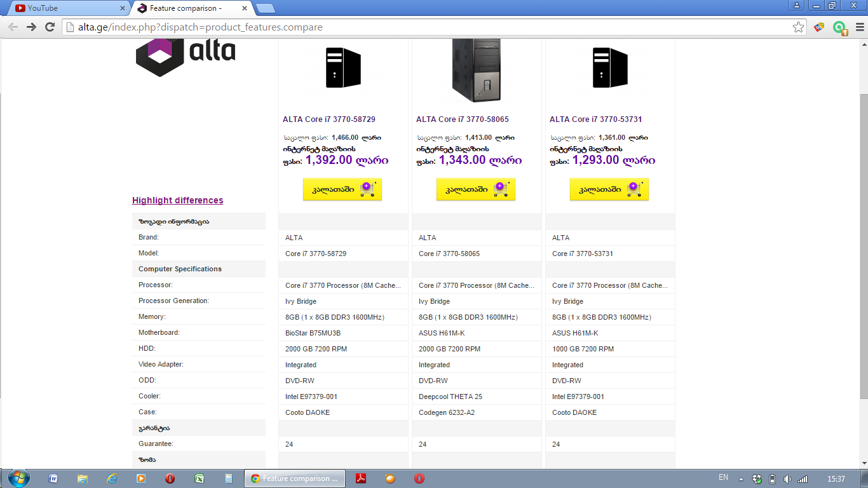The width and height of the screenshot is (868, 488).
Task: Click the 'Processor Generation:' row label
Action: [173, 301]
